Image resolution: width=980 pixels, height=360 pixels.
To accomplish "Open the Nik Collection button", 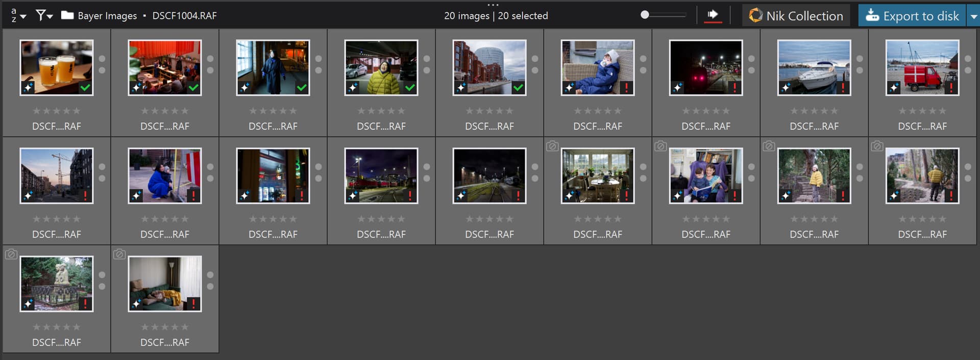I will (x=796, y=16).
